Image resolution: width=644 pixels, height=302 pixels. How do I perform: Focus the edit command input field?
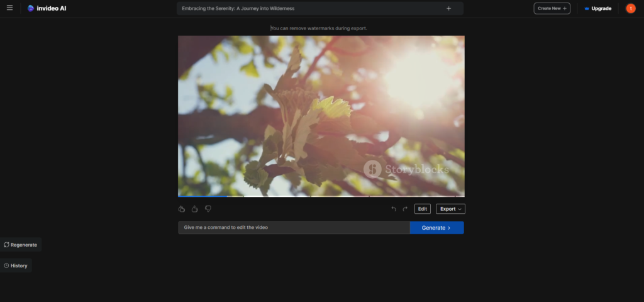[294, 228]
